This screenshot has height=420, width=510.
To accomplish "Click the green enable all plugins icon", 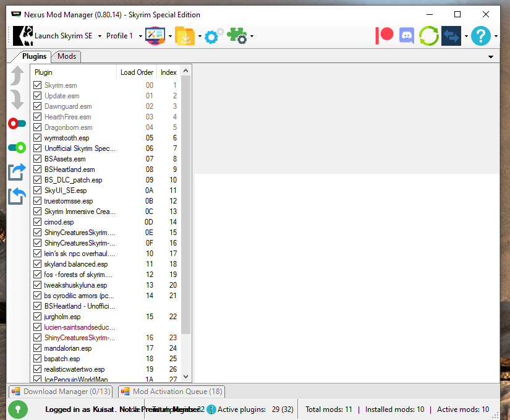I will (x=17, y=147).
